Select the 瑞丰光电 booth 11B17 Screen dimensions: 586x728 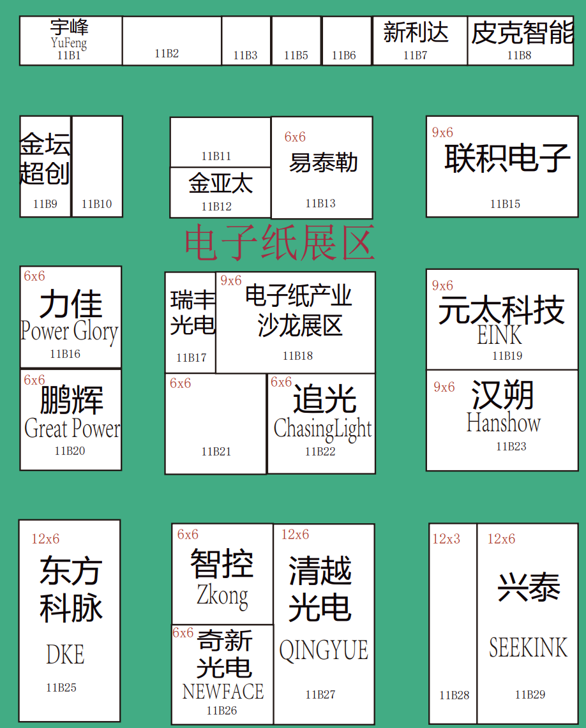pos(191,322)
